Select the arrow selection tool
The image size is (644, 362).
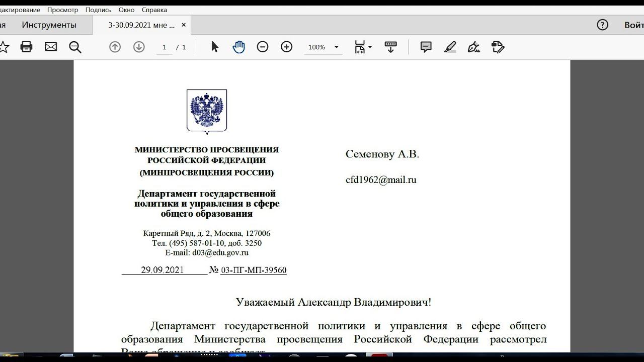click(x=215, y=47)
